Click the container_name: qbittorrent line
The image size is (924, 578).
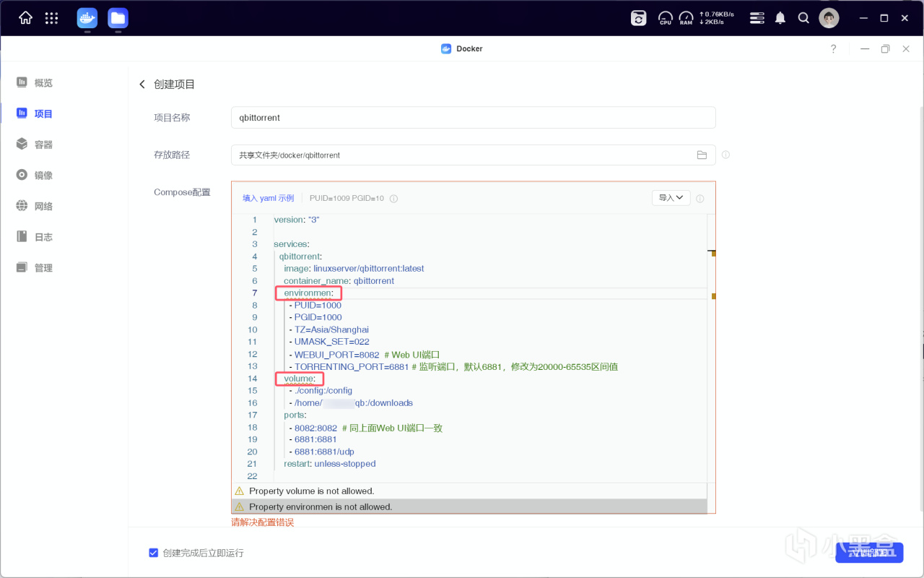(339, 280)
